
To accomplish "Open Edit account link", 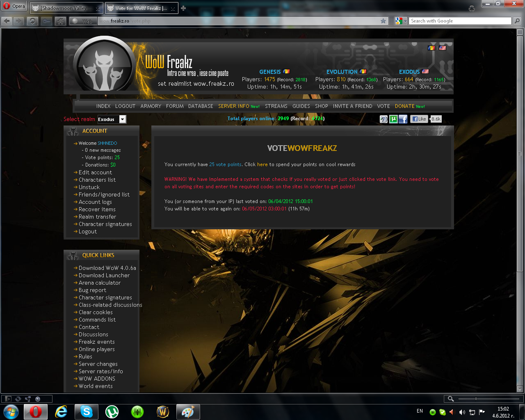I will click(95, 173).
